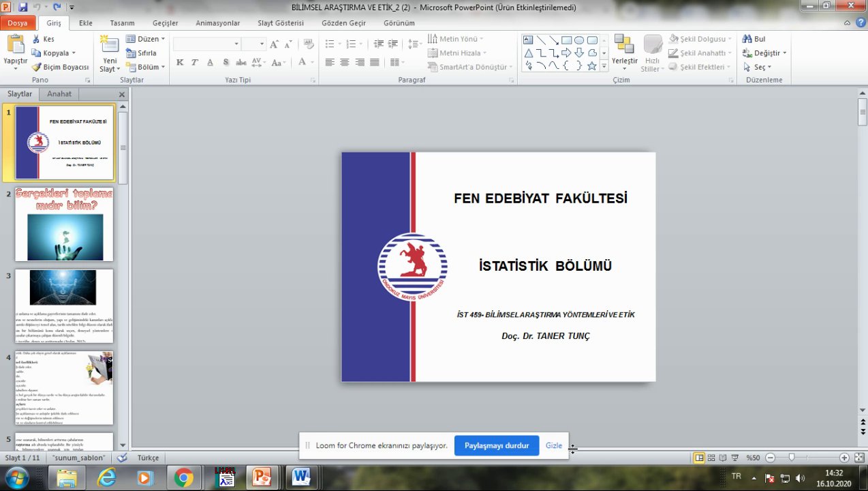Switch to Slide Sorter view in status bar

pyautogui.click(x=711, y=458)
